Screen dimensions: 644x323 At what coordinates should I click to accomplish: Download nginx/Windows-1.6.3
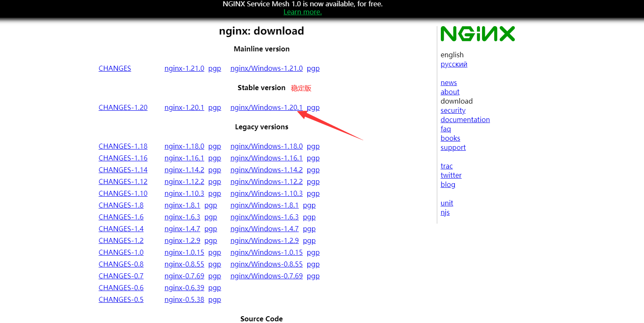pos(265,217)
